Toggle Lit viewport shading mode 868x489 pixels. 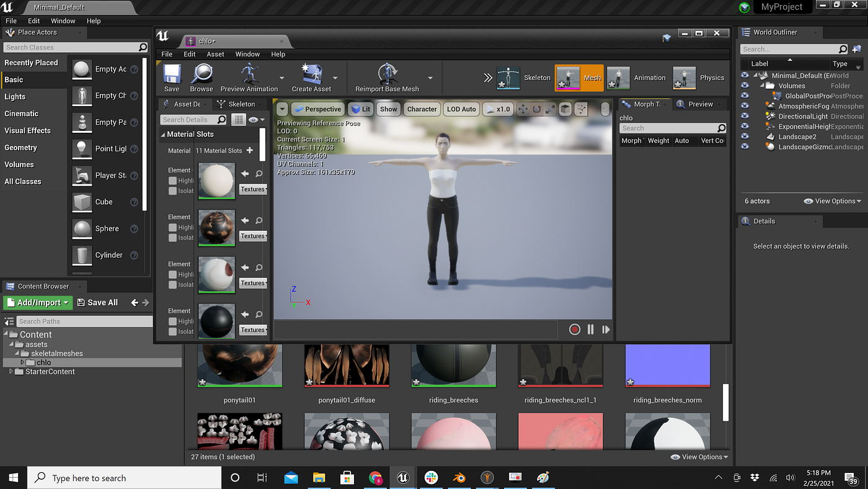pyautogui.click(x=361, y=109)
